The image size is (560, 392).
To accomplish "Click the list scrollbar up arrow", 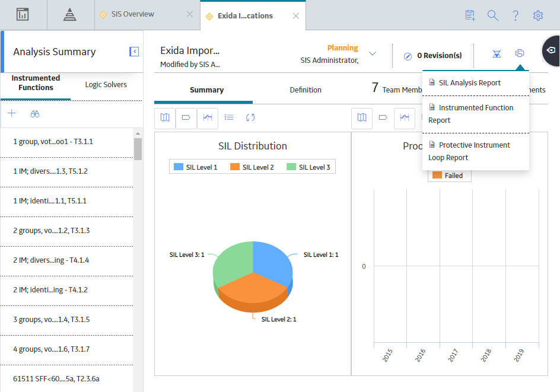I will tap(138, 133).
